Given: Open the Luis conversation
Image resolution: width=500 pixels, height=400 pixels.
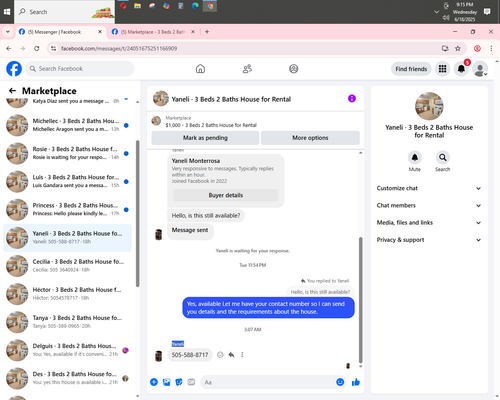Looking at the screenshot, I should point(67,181).
